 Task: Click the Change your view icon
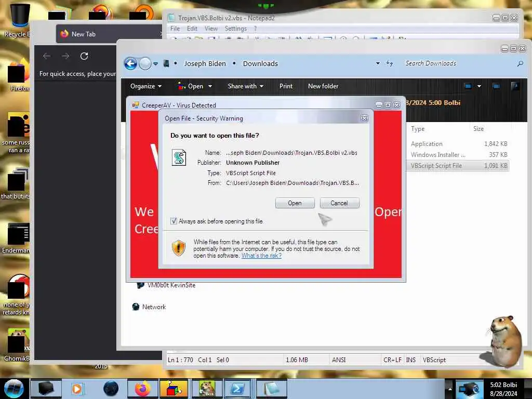(468, 86)
